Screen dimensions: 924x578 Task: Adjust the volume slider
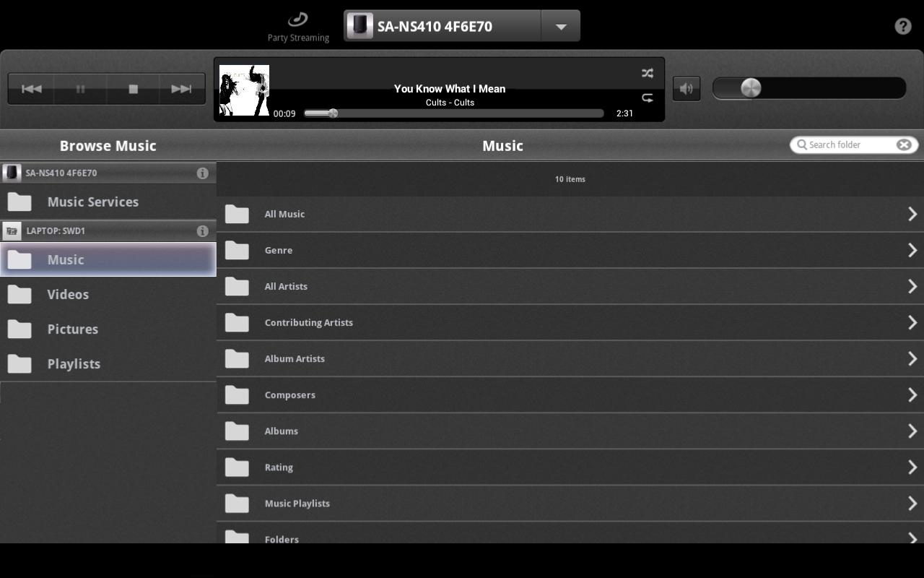[x=751, y=88]
